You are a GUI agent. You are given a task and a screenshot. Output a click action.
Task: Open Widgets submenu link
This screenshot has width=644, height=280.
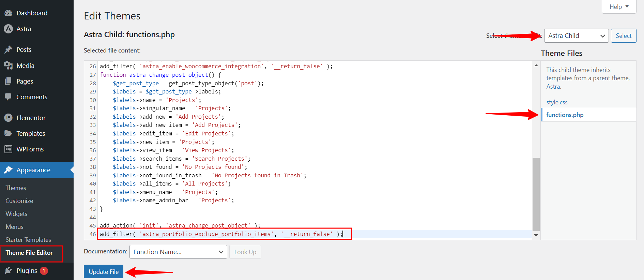pyautogui.click(x=16, y=214)
